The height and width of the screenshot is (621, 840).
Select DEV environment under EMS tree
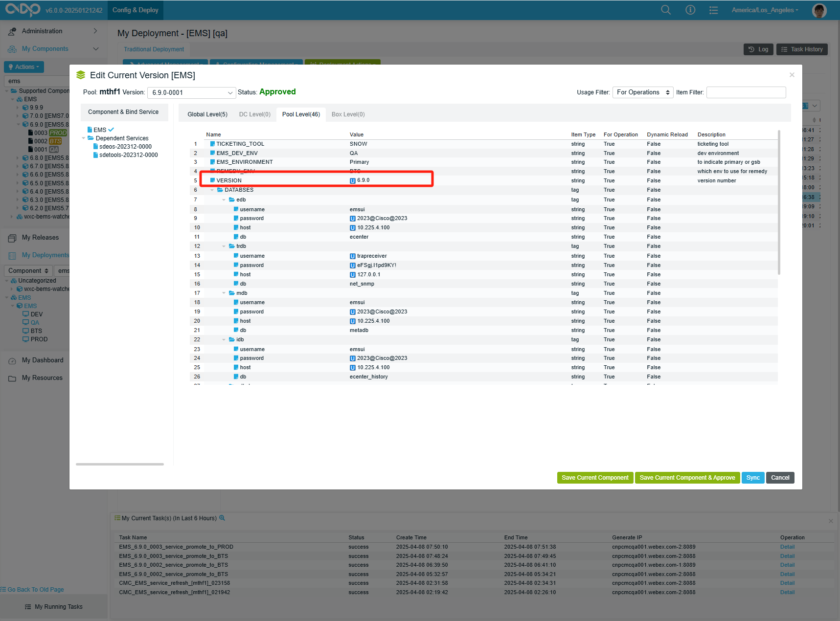(32, 314)
